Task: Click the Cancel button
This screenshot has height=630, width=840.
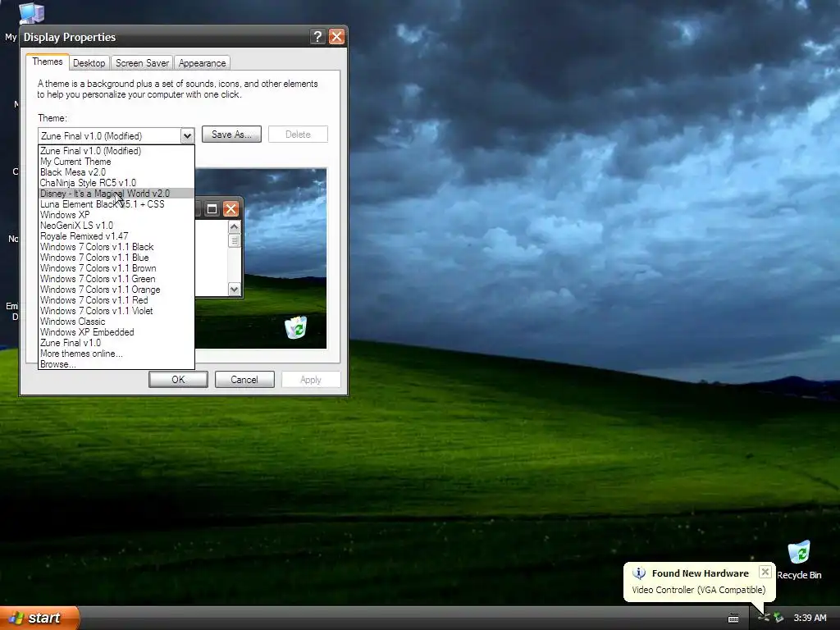Action: (x=244, y=379)
